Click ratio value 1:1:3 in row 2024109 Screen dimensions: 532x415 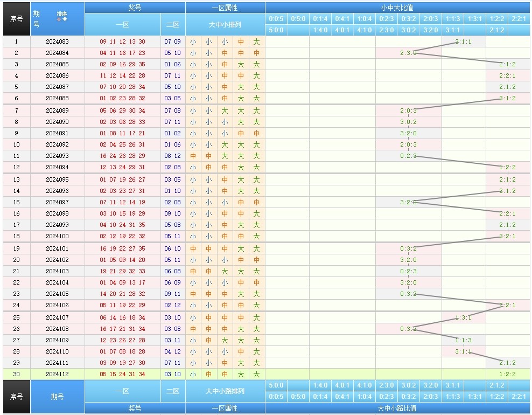(463, 340)
